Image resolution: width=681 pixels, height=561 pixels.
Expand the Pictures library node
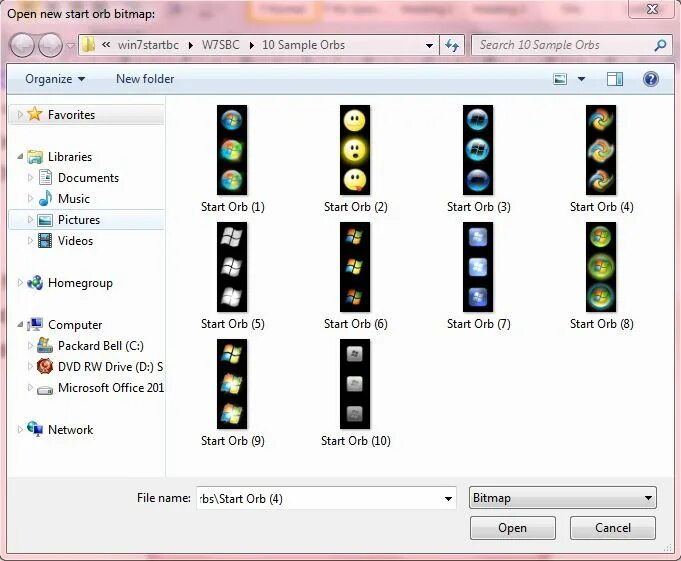[30, 219]
